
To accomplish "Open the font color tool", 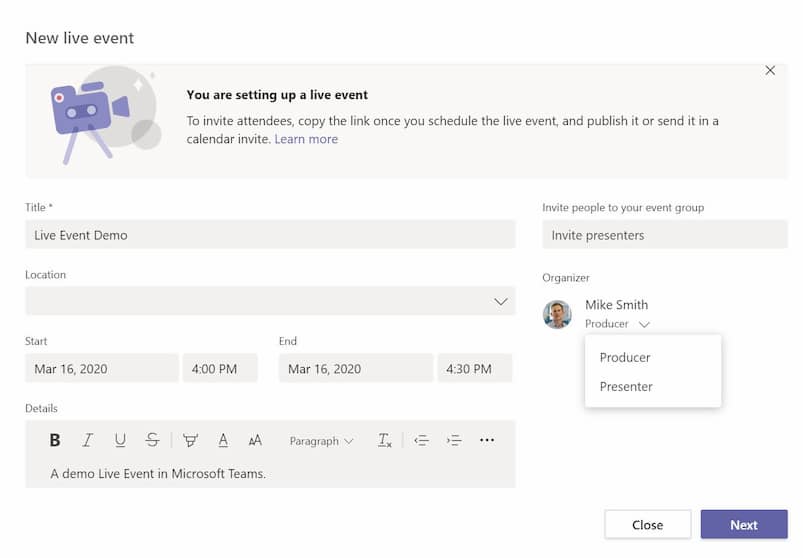I will [223, 440].
